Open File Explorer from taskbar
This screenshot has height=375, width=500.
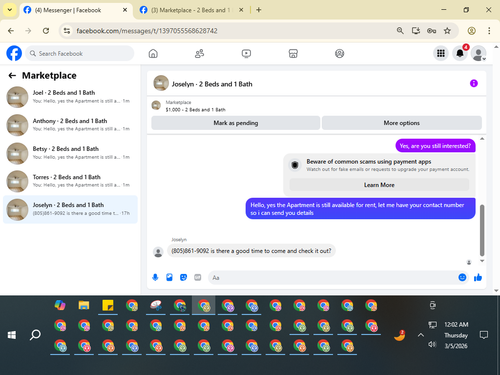84,305
